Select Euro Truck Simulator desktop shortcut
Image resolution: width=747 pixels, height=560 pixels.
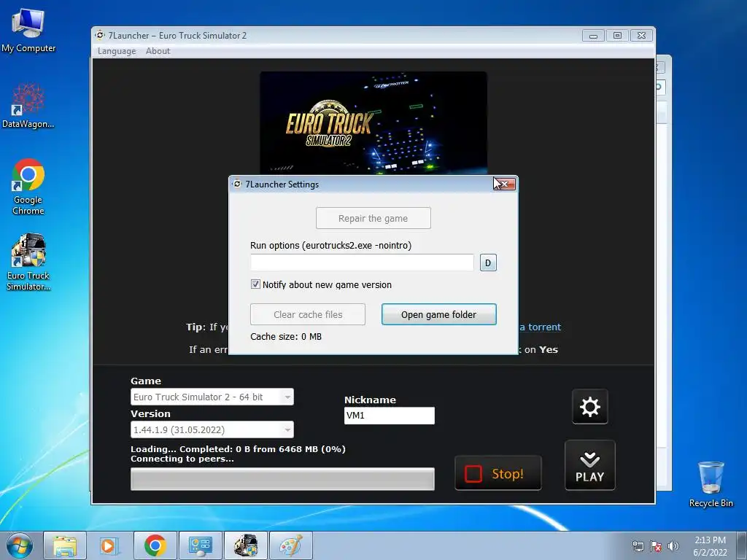coord(28,262)
